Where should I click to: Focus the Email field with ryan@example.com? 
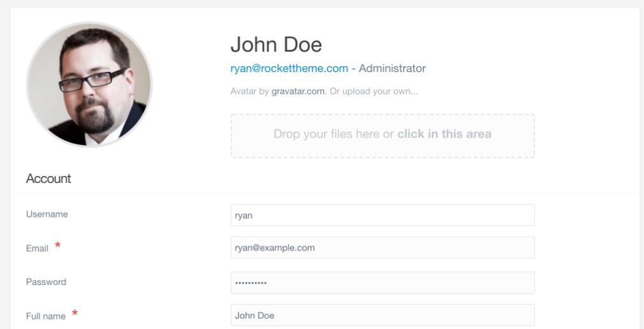click(382, 248)
